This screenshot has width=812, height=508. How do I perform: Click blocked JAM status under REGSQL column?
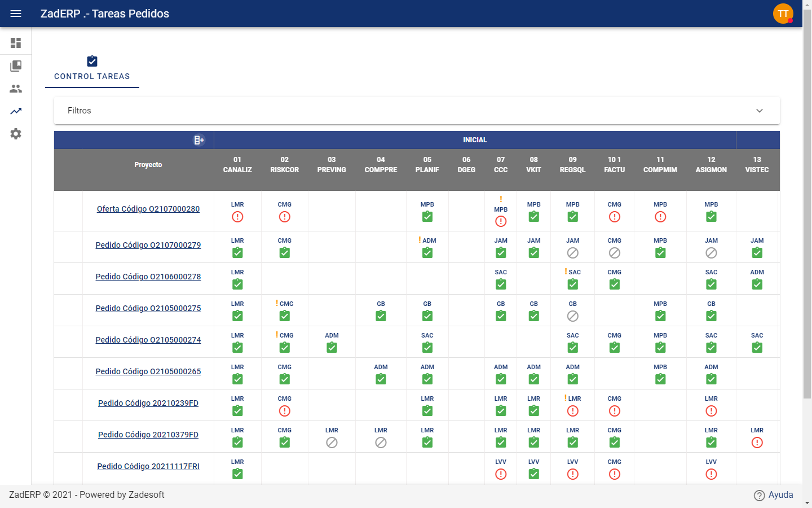(573, 253)
